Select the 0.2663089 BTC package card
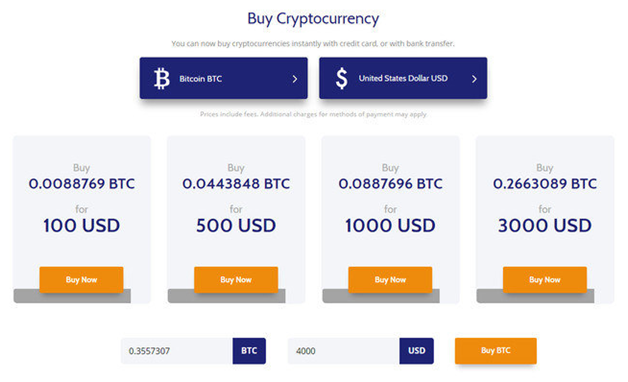 [x=545, y=219]
